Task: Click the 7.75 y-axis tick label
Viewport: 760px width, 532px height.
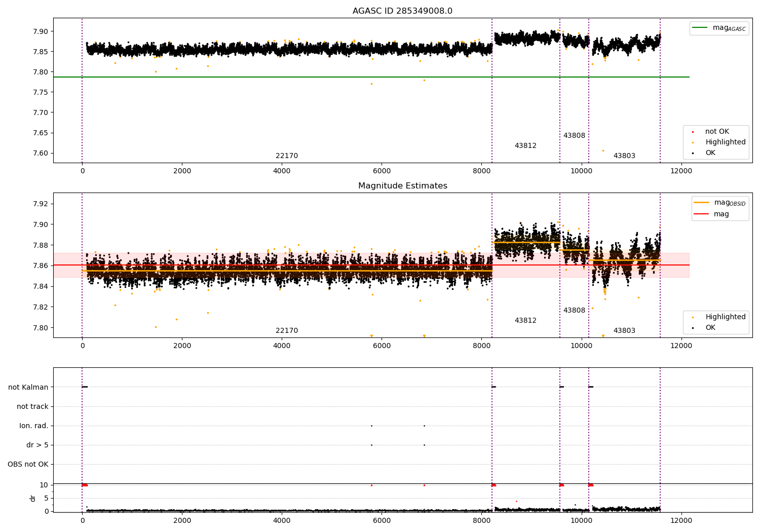Action: point(40,93)
